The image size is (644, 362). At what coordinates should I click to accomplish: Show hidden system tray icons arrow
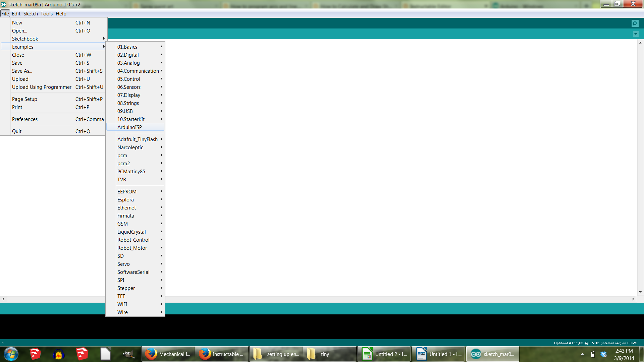[x=582, y=354]
